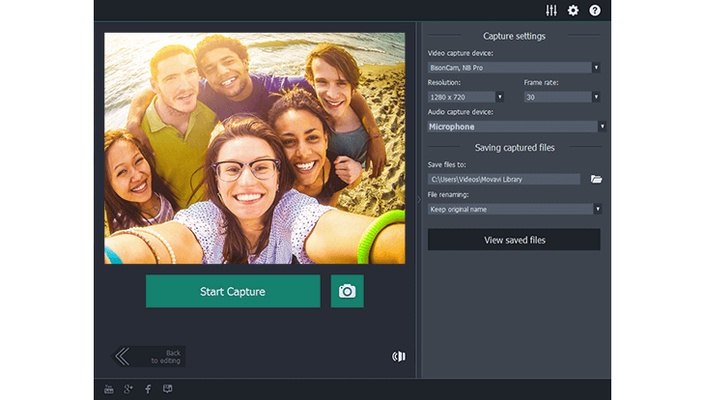Open the Audio capture device Microphone dropdown

pos(517,126)
